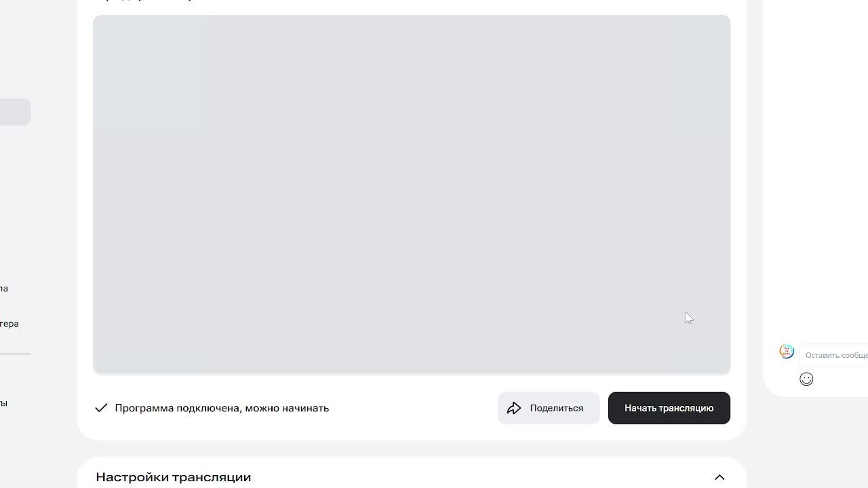Click the «Программа подключена, можно начинать» text
This screenshot has height=488, width=868.
(222, 408)
